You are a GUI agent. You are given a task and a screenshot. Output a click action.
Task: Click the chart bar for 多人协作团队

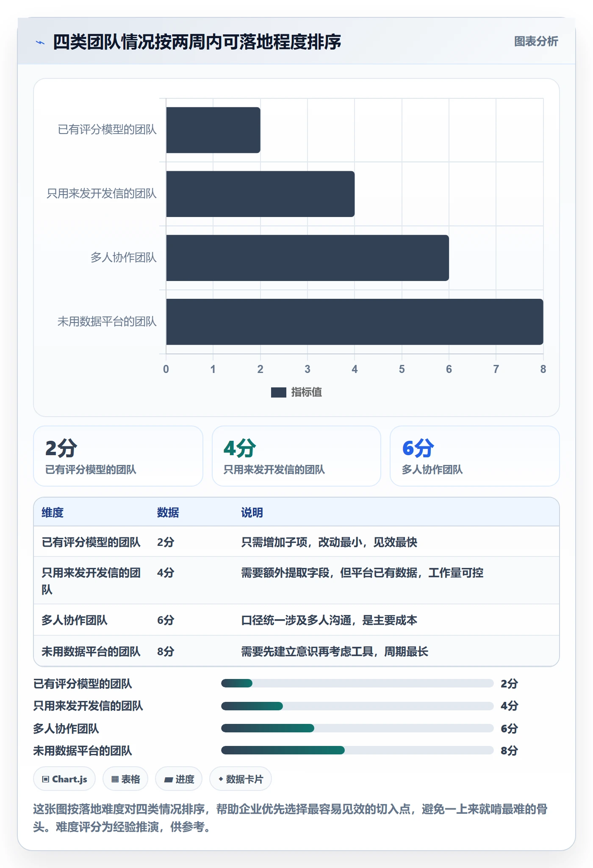[308, 258]
